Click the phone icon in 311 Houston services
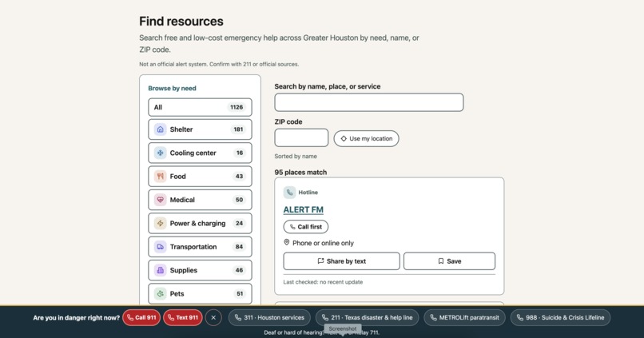The height and width of the screenshot is (338, 644). point(238,317)
